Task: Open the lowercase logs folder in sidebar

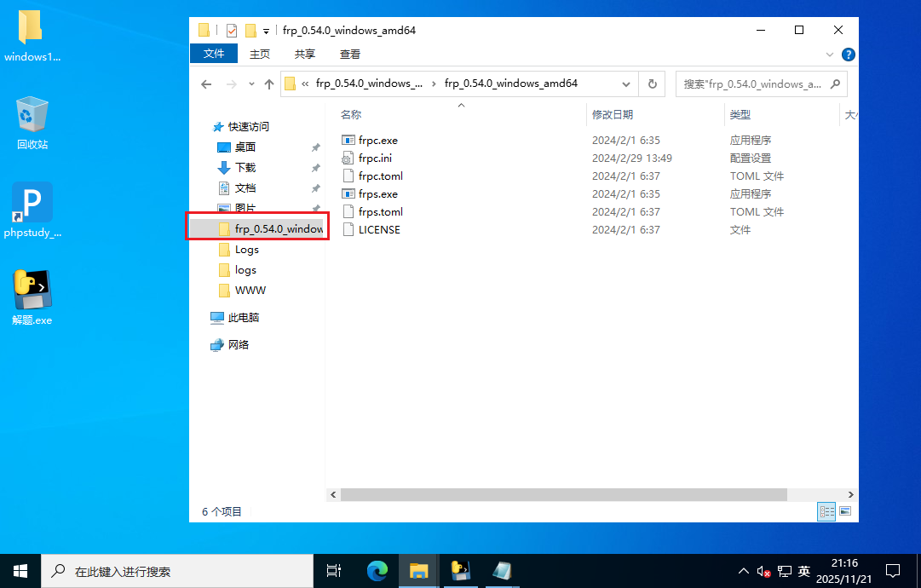Action: (238, 270)
